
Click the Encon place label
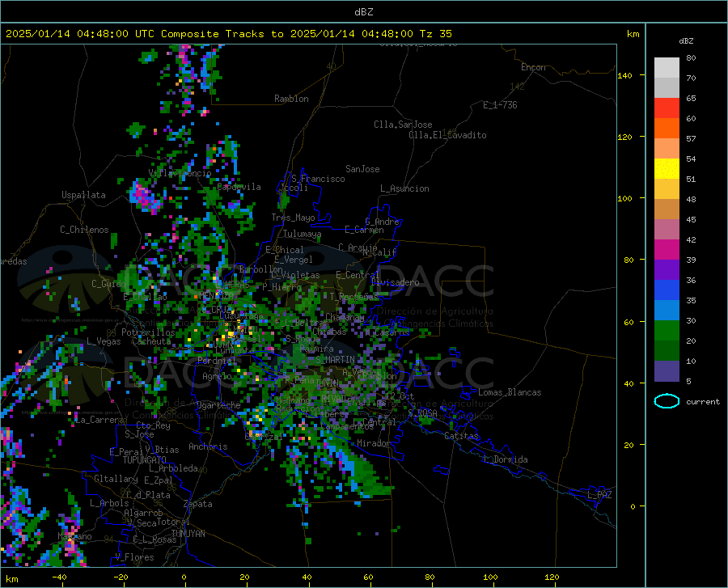533,67
